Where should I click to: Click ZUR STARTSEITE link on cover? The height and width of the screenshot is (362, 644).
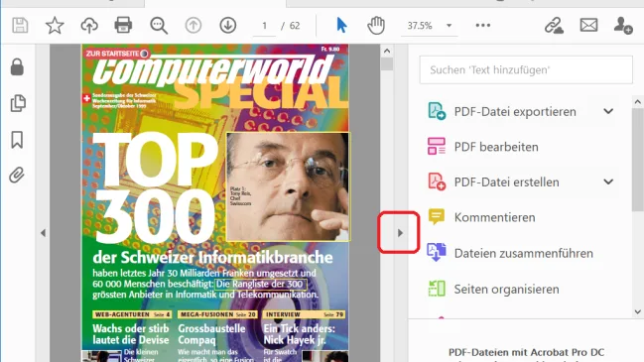(117, 54)
